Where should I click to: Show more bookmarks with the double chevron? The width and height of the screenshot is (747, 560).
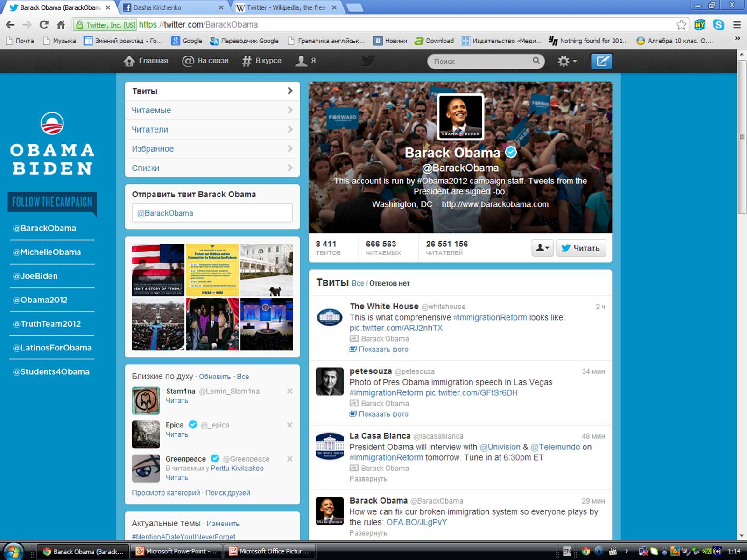tap(737, 39)
